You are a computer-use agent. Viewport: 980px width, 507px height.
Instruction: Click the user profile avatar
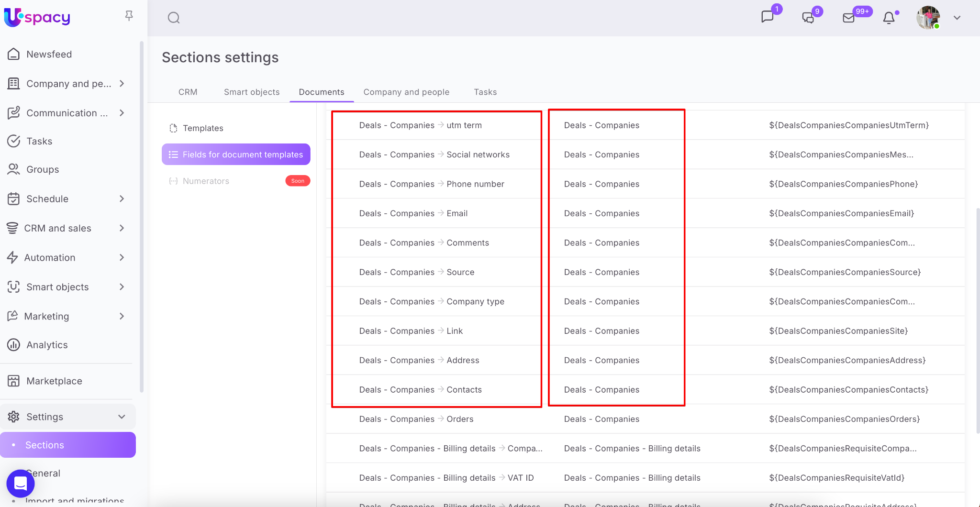coord(928,18)
